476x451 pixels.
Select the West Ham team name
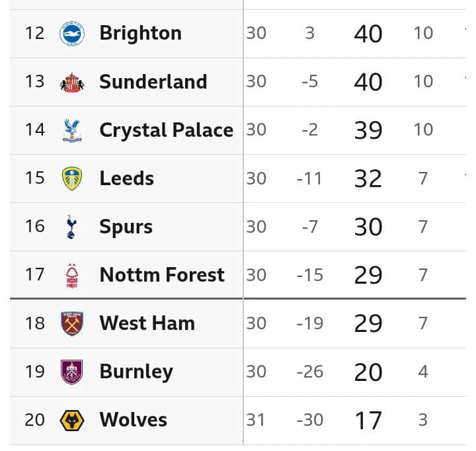click(x=147, y=323)
